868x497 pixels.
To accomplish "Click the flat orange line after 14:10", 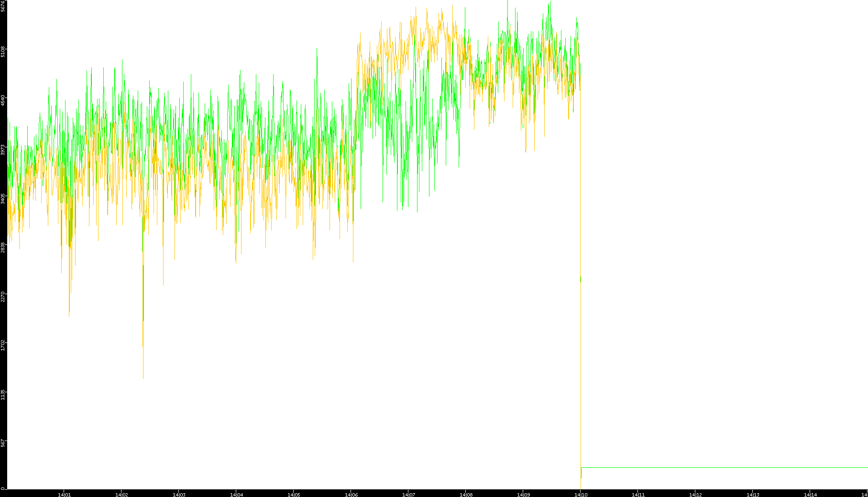I will click(717, 467).
